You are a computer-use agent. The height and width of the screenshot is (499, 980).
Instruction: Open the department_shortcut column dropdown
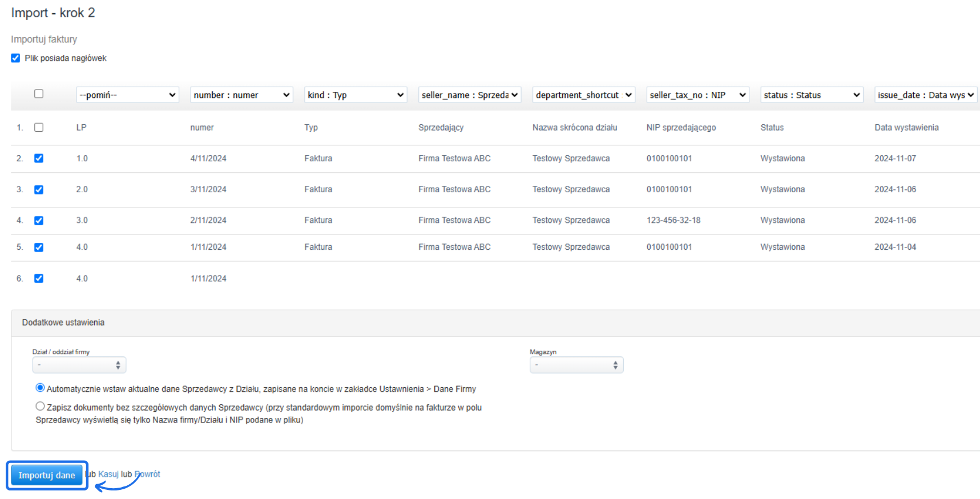[583, 95]
